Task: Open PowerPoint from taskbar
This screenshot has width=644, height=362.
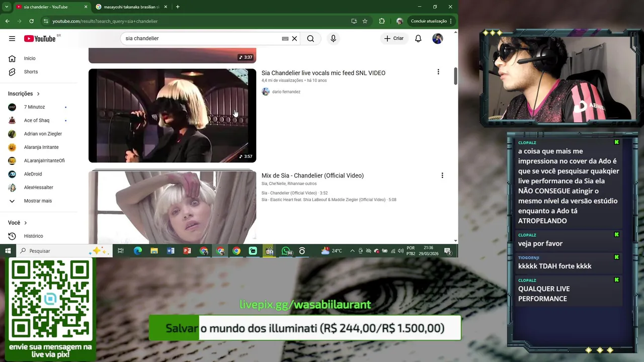Action: 187,251
